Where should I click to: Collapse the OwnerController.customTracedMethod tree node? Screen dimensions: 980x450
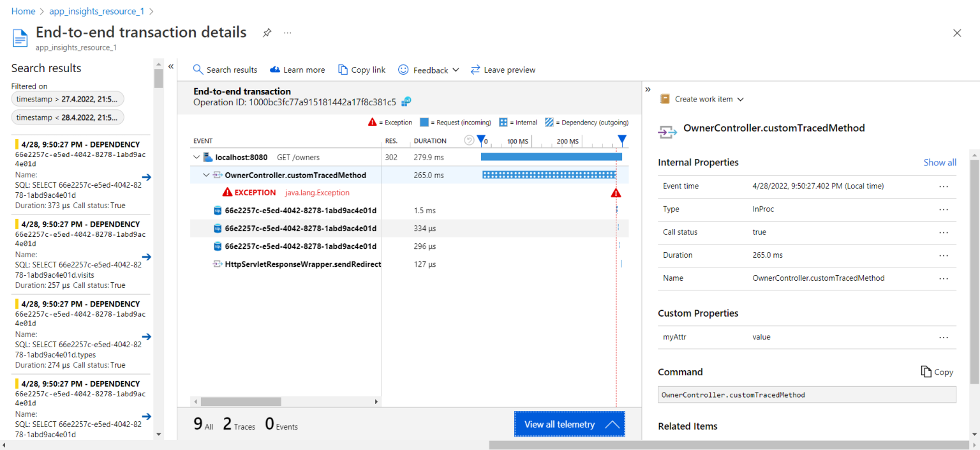206,174
